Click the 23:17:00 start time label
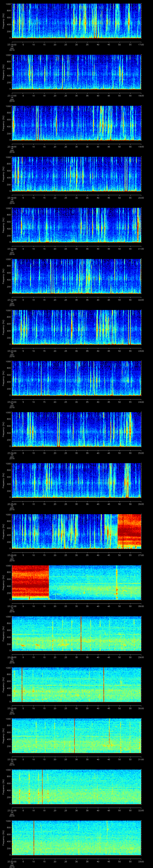This screenshot has width=153, height=868. click(12, 96)
